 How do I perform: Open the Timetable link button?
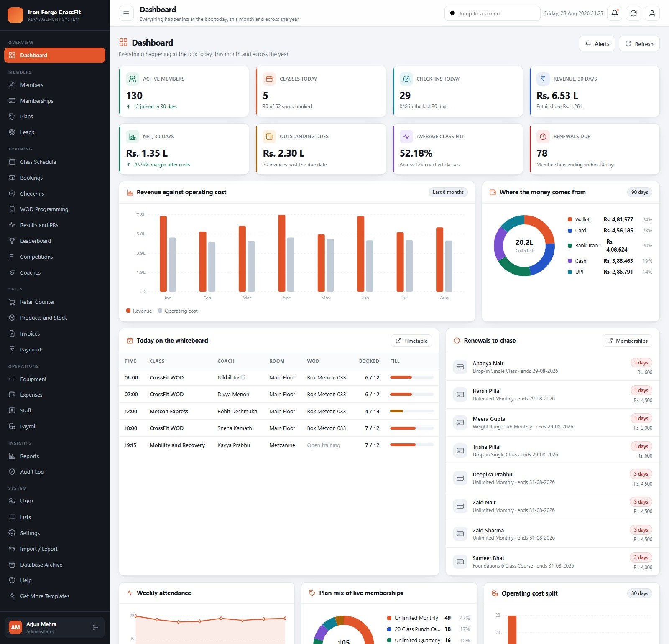click(411, 341)
